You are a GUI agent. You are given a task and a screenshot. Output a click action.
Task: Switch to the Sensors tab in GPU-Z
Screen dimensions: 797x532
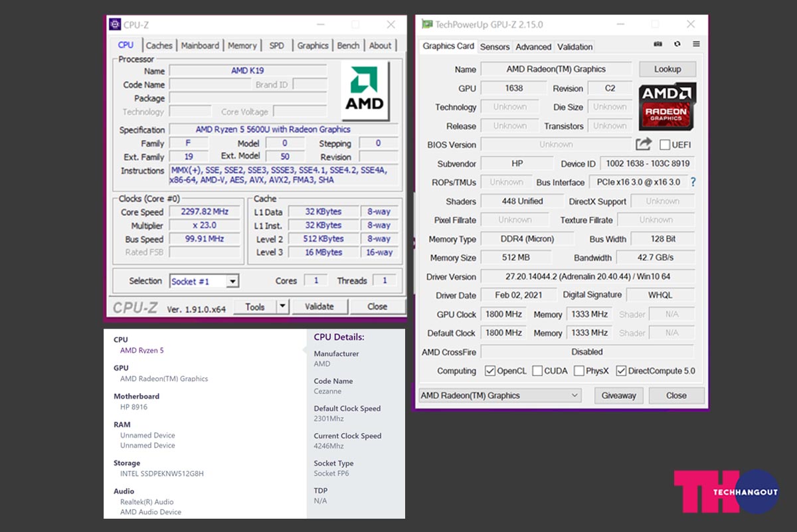coord(495,47)
